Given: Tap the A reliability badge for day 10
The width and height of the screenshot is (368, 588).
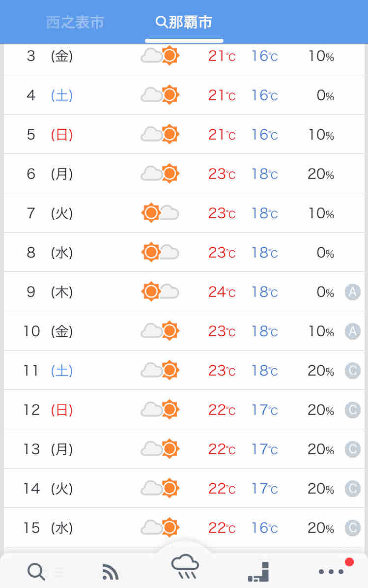Looking at the screenshot, I should tap(353, 331).
